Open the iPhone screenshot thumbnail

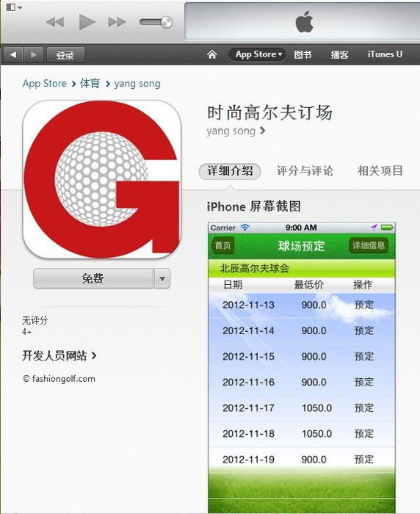coord(302,367)
